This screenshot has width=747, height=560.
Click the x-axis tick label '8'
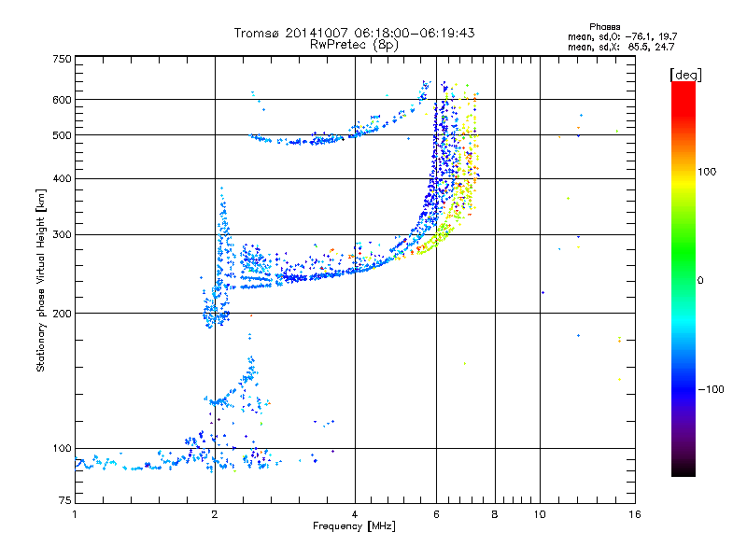tap(495, 514)
